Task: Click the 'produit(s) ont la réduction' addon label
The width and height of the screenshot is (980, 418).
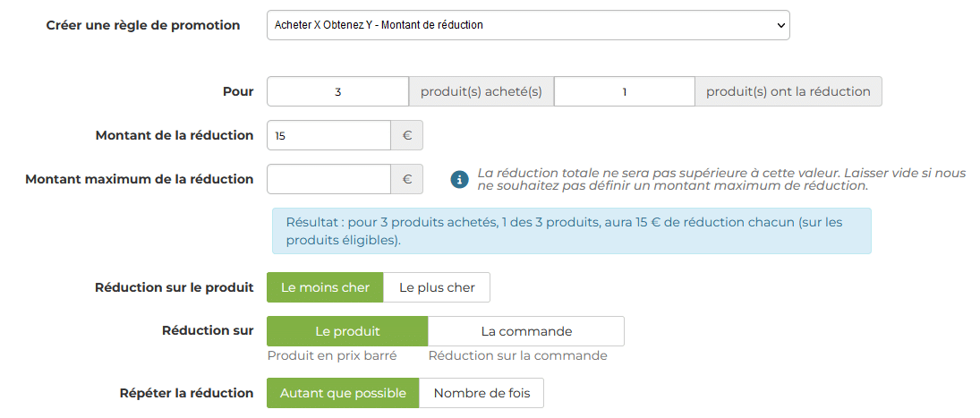Action: tap(788, 91)
